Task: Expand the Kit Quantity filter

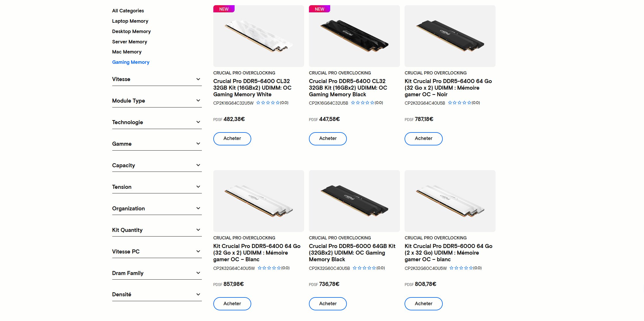Action: tap(156, 230)
